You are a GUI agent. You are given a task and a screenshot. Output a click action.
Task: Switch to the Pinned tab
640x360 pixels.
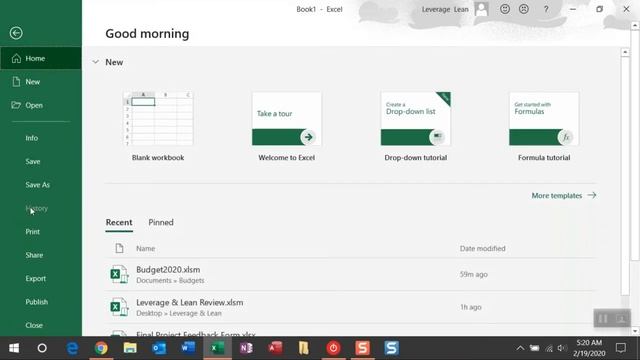click(x=161, y=222)
